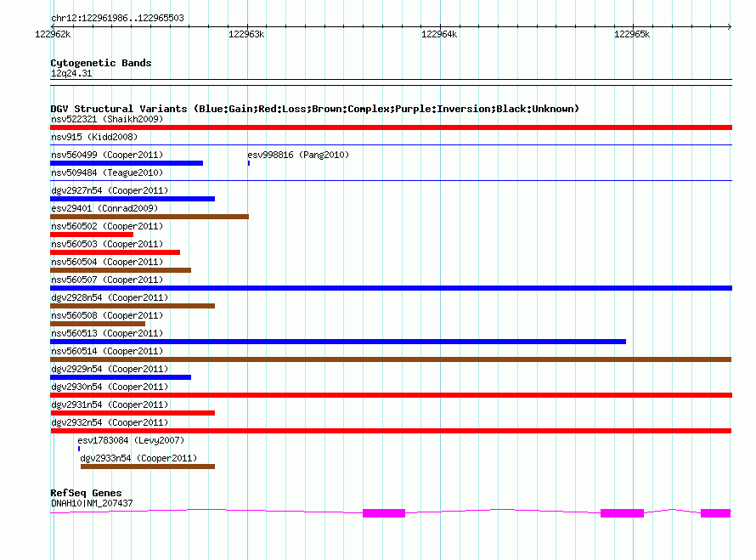
Task: Click the 122963k ruler label
Action: click(x=246, y=34)
